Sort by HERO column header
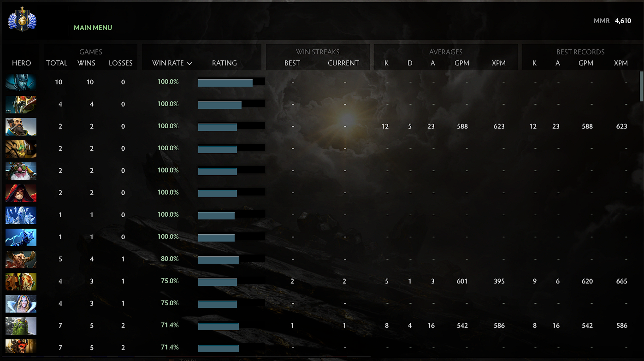The image size is (644, 361). (x=22, y=63)
